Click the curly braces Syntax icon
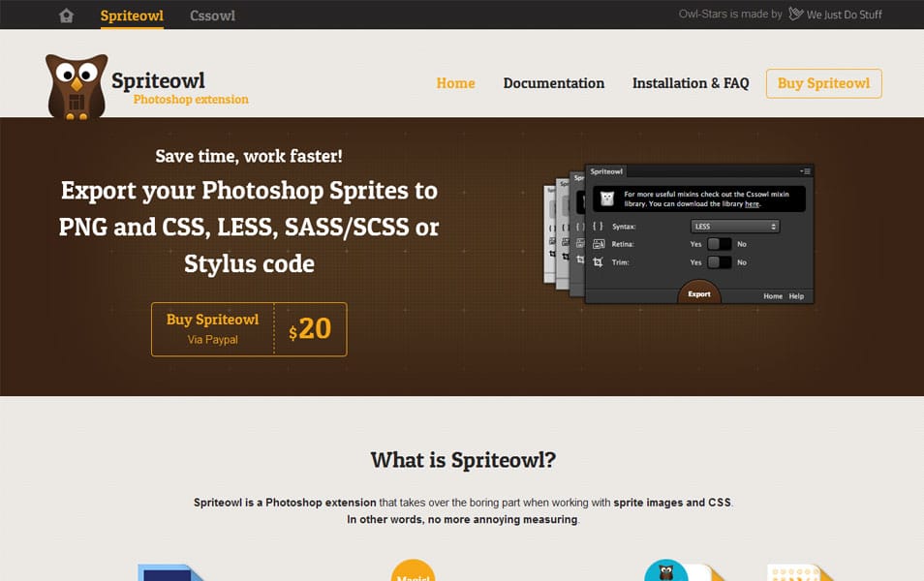Viewport: 924px width, 581px height. 598,227
